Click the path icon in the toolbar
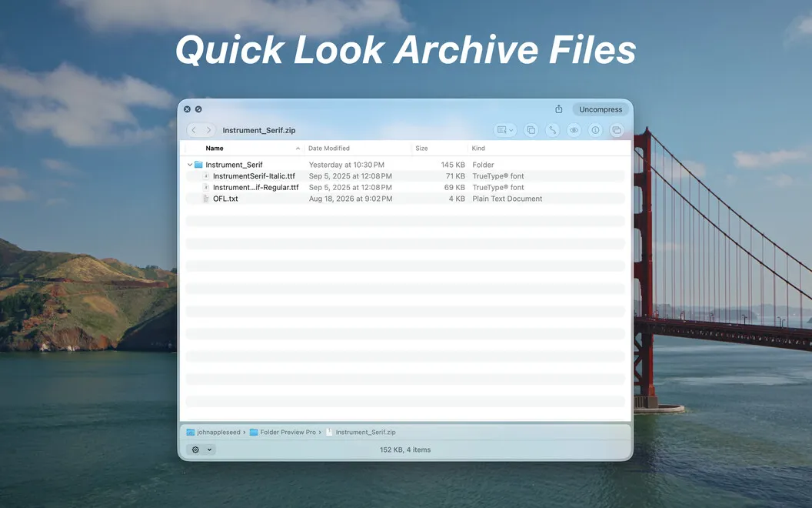 tap(553, 130)
